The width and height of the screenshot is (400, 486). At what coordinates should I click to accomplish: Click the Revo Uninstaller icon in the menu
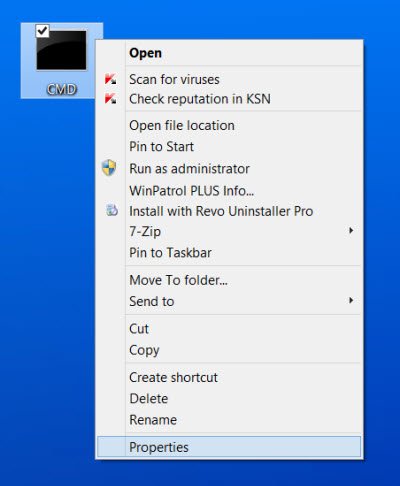(x=112, y=210)
